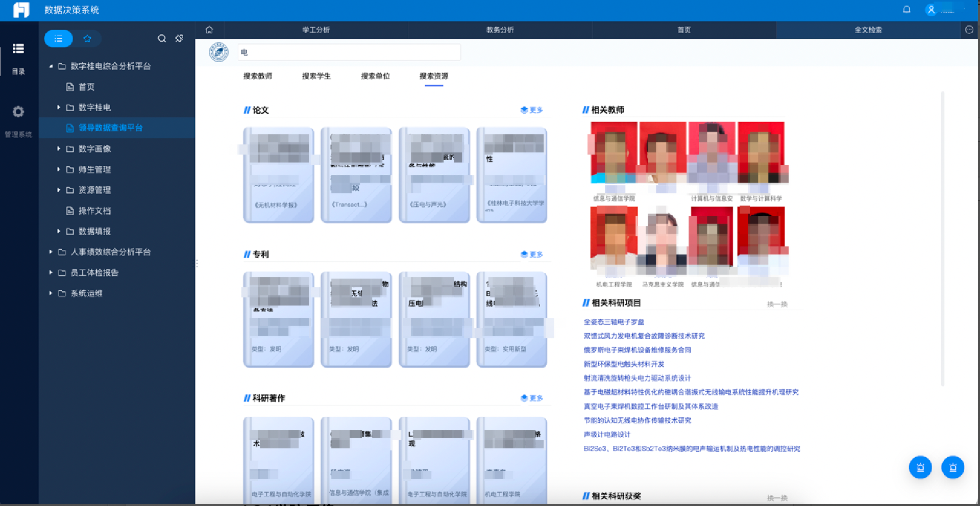Image resolution: width=980 pixels, height=506 pixels.
Task: Click the vertical scrollbar on the right
Action: (x=942, y=239)
